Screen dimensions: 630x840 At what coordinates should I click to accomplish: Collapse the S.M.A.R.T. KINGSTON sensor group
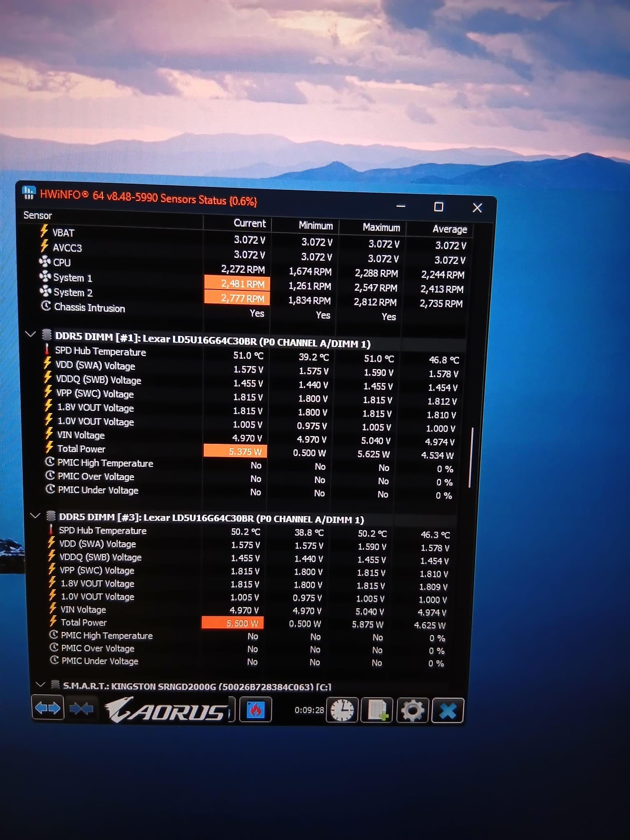tap(40, 684)
